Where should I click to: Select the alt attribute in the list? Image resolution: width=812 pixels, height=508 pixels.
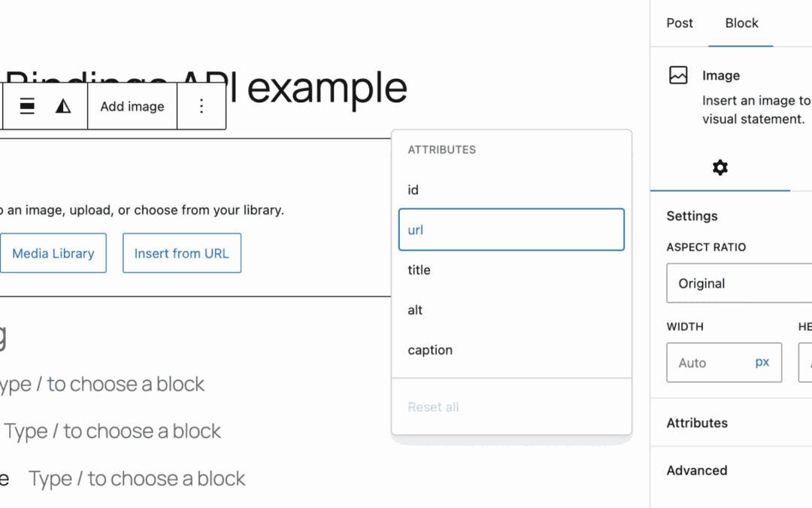click(x=414, y=309)
